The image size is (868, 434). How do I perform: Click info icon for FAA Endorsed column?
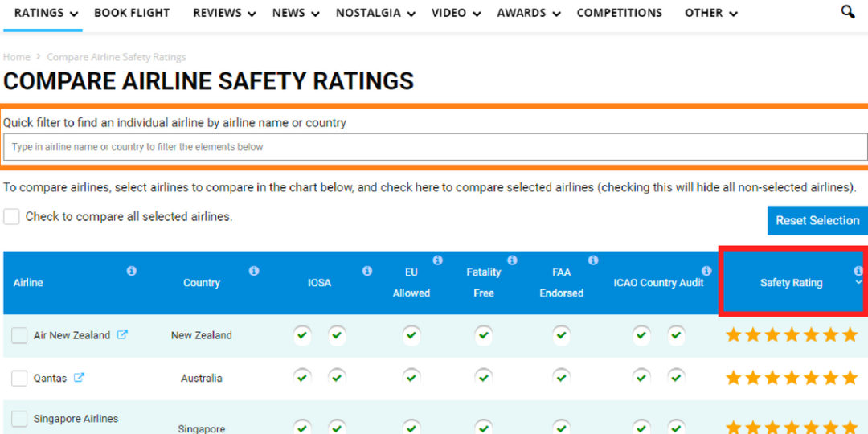click(593, 260)
